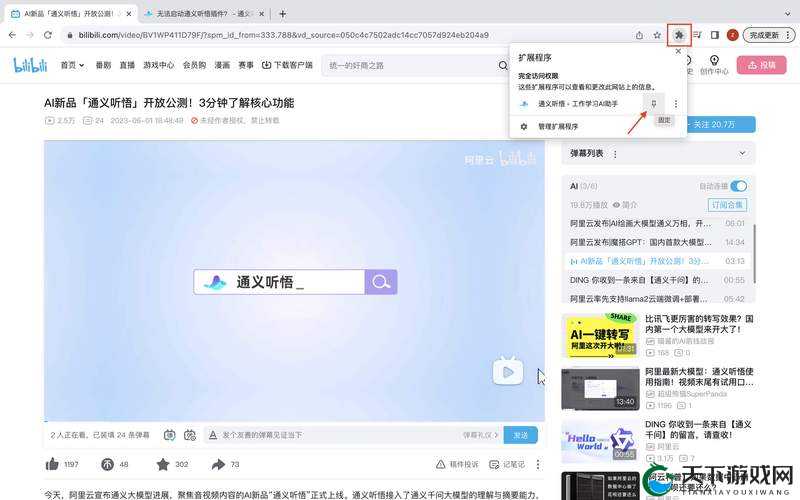
Task: Open 游戏中心 in navigation
Action: [x=159, y=65]
